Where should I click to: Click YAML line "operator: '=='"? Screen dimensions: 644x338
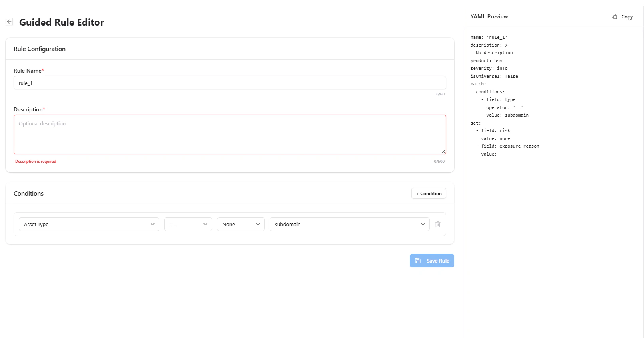click(x=505, y=107)
